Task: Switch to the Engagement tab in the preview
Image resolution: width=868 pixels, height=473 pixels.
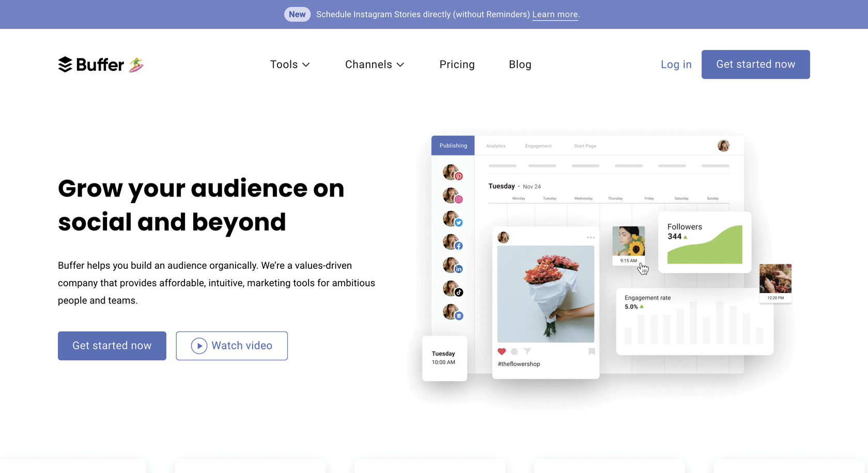Action: 538,146
